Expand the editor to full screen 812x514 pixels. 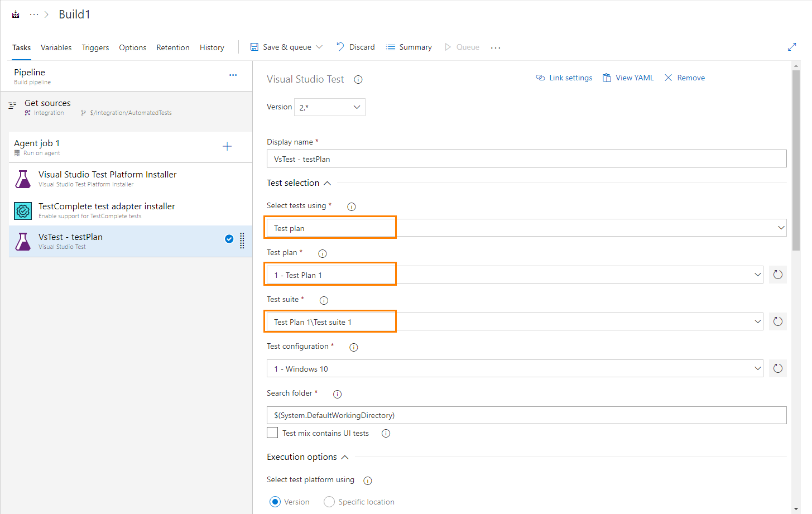[x=792, y=47]
